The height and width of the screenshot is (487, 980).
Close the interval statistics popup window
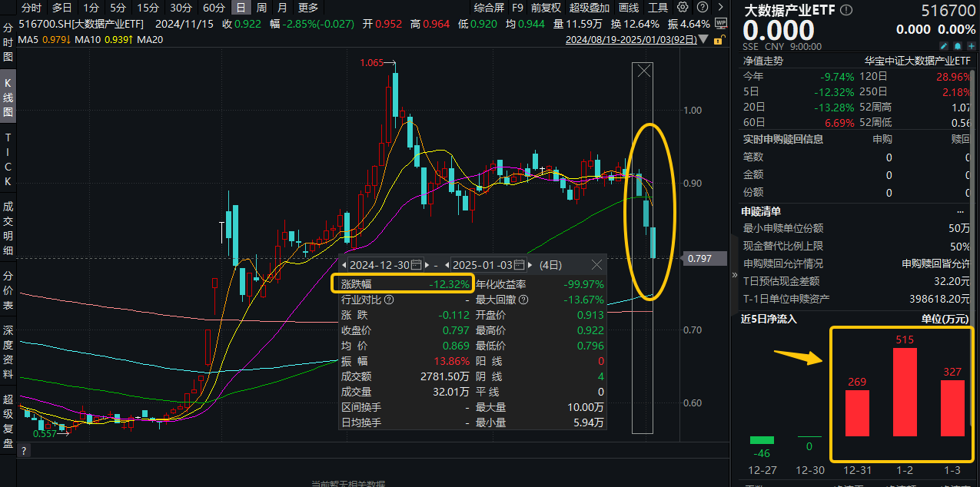point(596,264)
